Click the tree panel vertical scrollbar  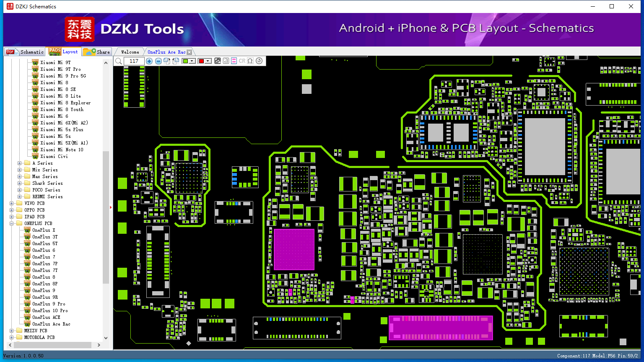[106, 218]
